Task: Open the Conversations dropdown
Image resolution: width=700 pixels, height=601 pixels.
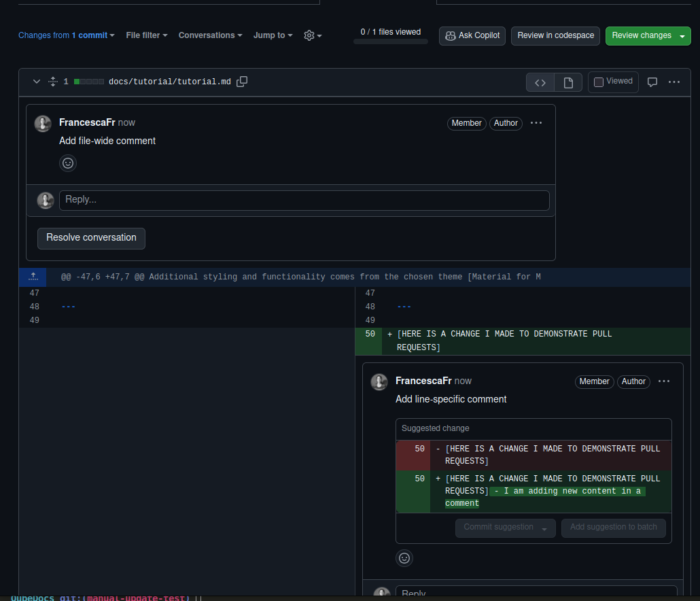Action: coord(210,35)
